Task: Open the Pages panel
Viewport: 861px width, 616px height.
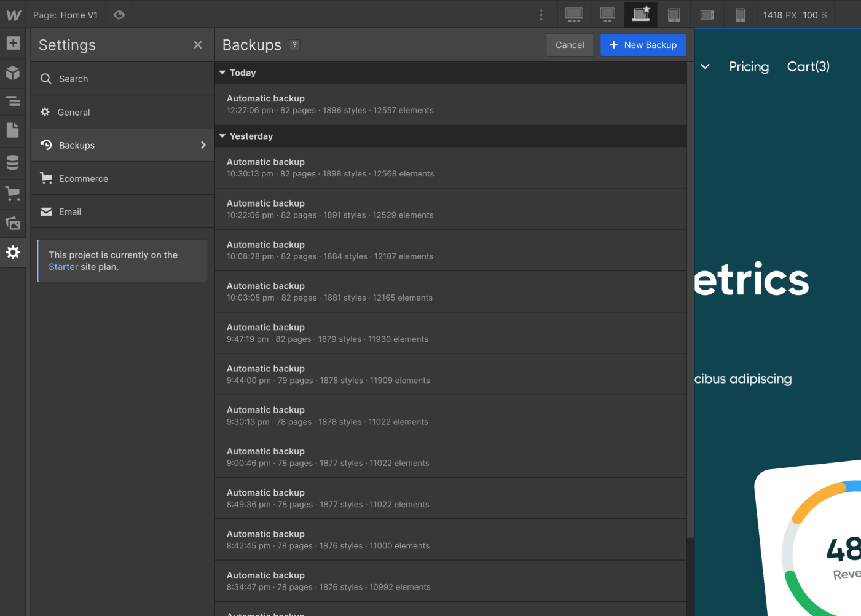Action: coord(13,130)
